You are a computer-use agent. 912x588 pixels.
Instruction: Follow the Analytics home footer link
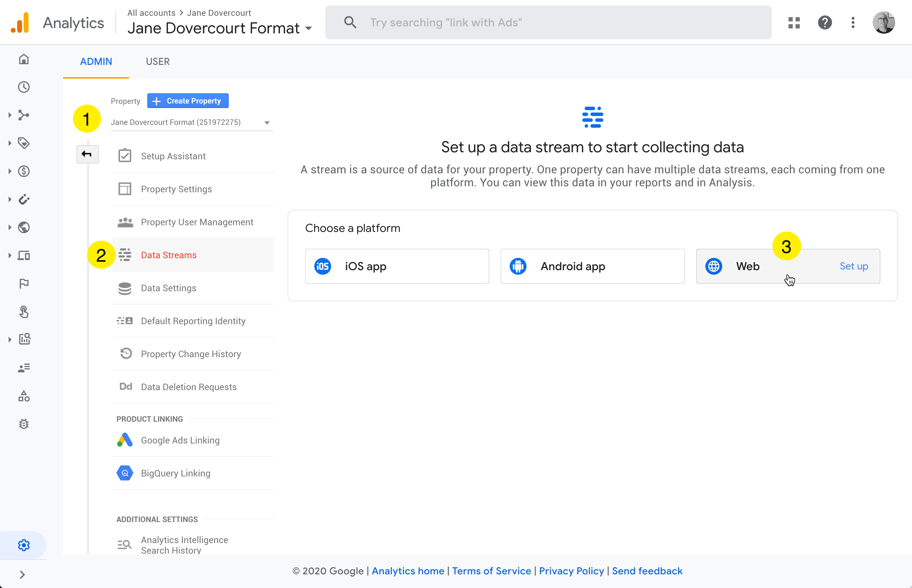point(408,571)
